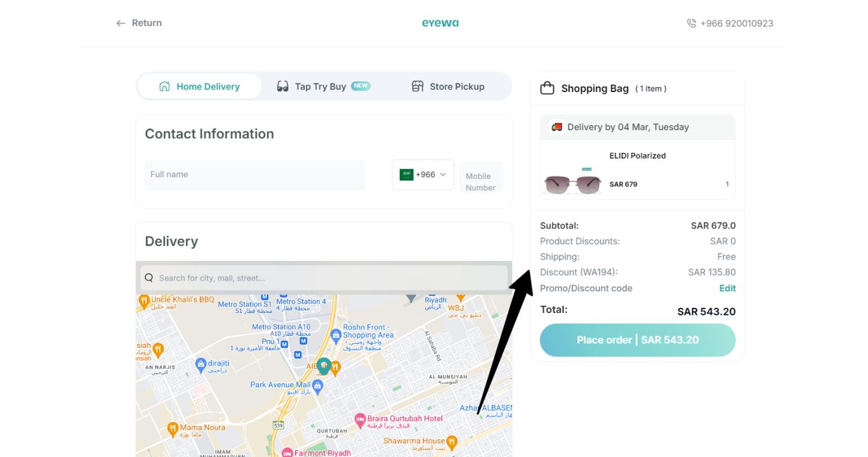Click the Saudi Arabia flag icon
This screenshot has width=868, height=457.
tap(406, 175)
